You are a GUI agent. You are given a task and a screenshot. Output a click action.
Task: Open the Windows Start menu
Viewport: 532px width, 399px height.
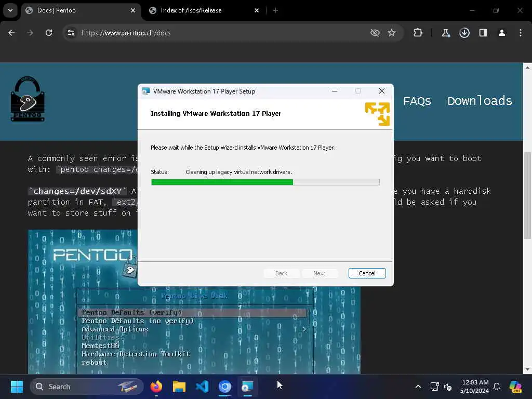(x=17, y=387)
